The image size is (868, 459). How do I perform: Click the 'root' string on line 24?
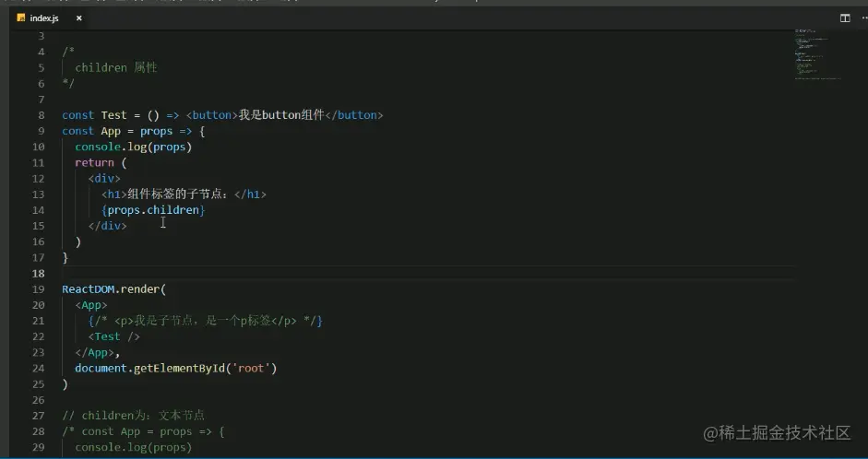[x=251, y=369]
